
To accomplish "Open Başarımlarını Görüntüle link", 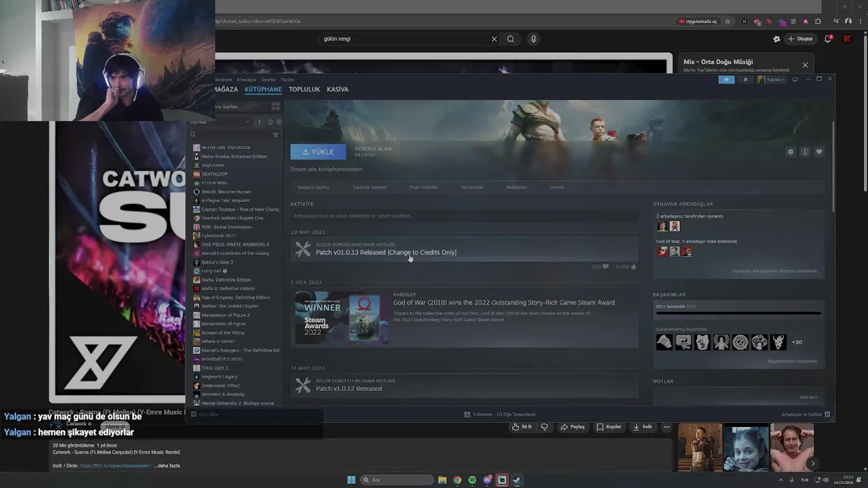I will click(x=792, y=361).
